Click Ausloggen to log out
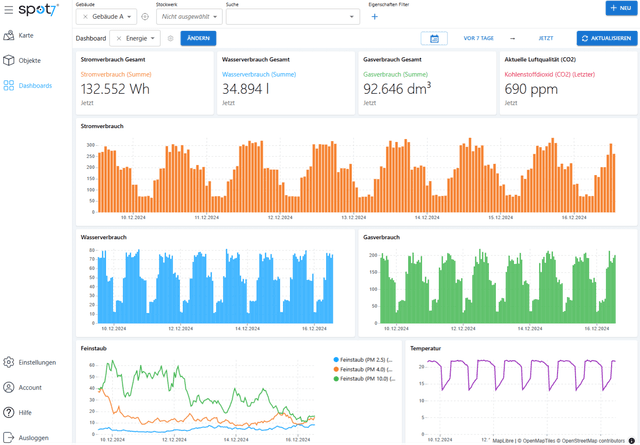This screenshot has height=445, width=640. [x=33, y=437]
